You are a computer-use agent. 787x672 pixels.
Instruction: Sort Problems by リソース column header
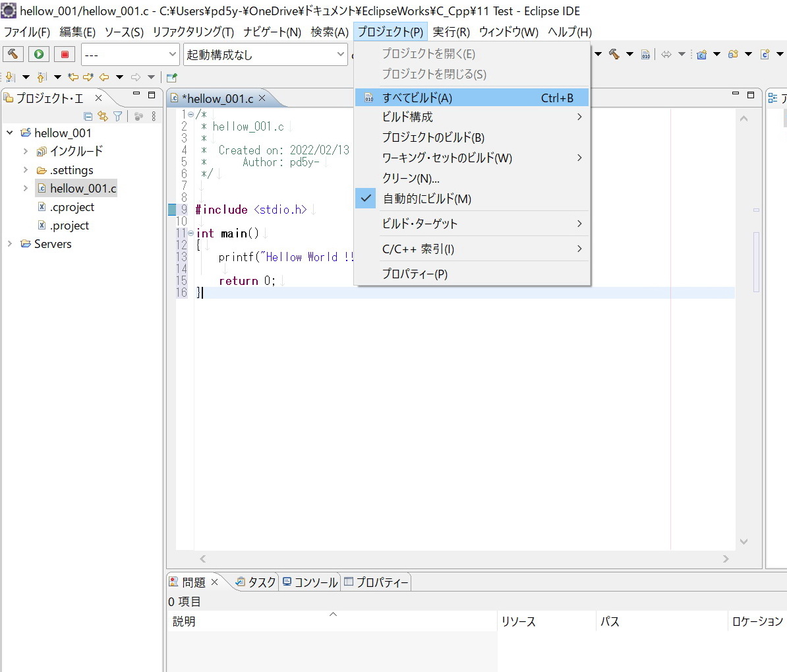(546, 621)
